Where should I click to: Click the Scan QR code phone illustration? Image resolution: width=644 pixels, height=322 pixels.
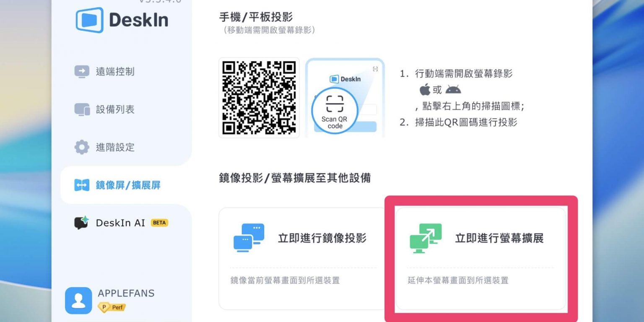tap(345, 98)
